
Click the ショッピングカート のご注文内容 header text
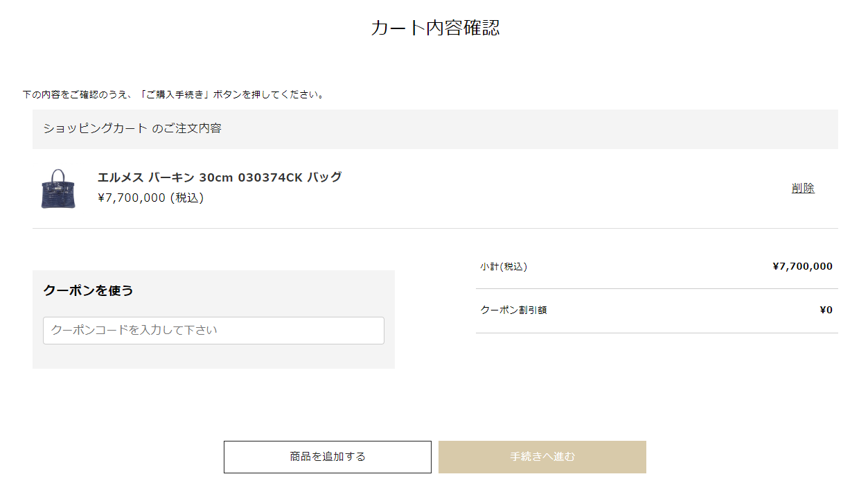[132, 128]
